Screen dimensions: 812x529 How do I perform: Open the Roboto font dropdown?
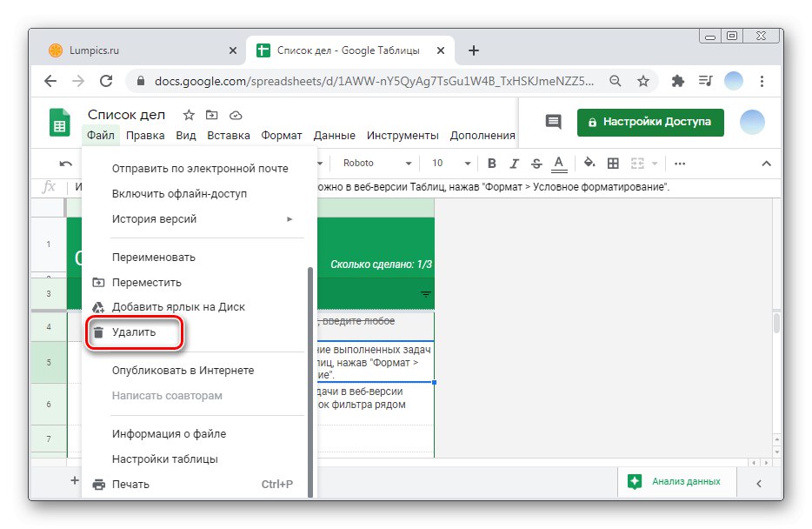coord(377,164)
